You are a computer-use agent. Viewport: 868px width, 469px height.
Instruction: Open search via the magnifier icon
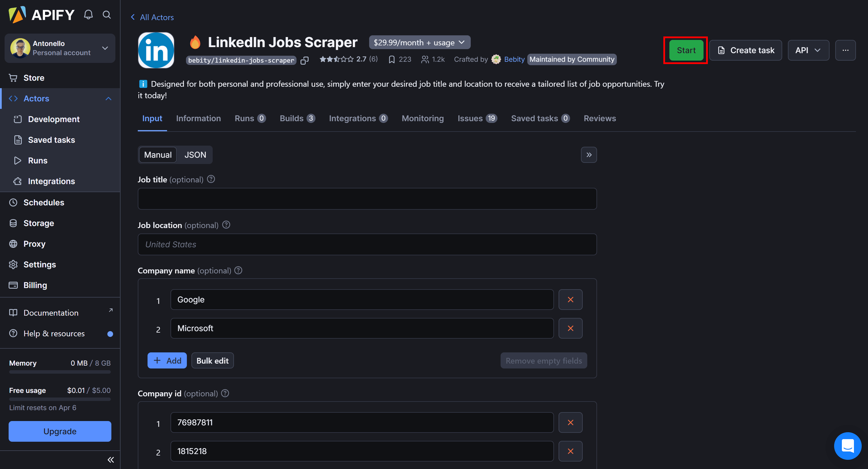[106, 15]
